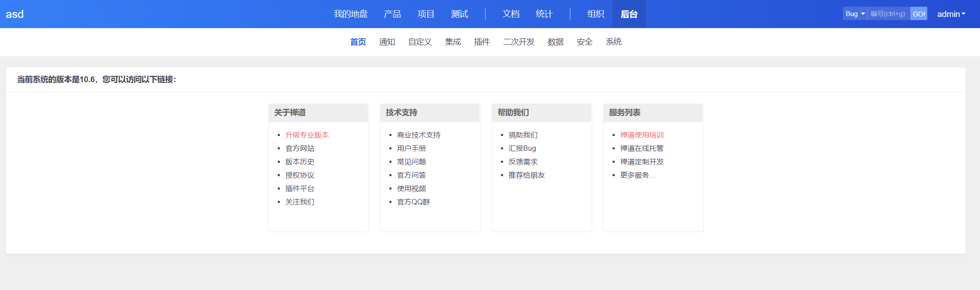Click the GO! search button
The width and height of the screenshot is (980, 290).
[x=919, y=13]
